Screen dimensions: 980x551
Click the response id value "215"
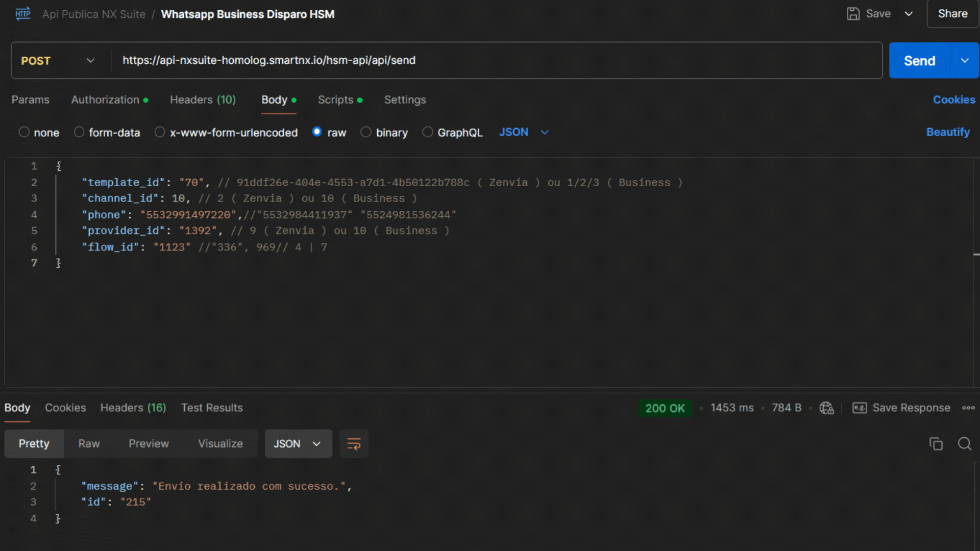[136, 503]
